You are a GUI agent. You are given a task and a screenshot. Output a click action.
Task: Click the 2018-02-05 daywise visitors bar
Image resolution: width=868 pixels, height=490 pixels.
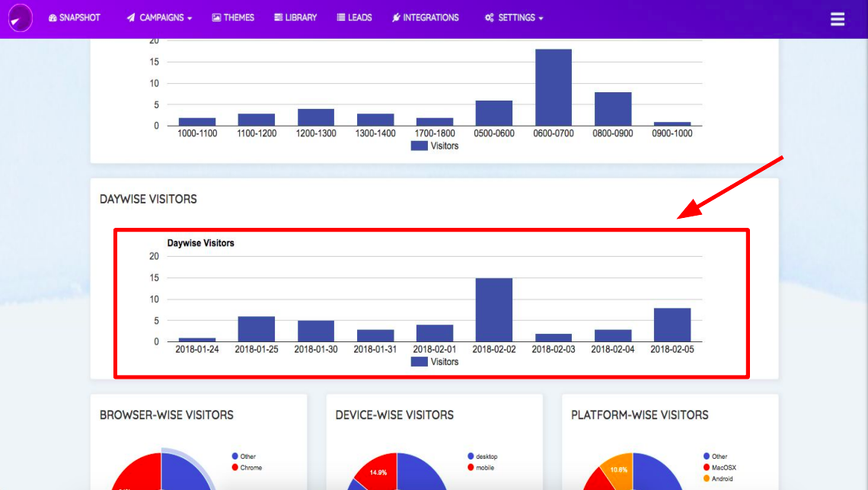tap(672, 325)
